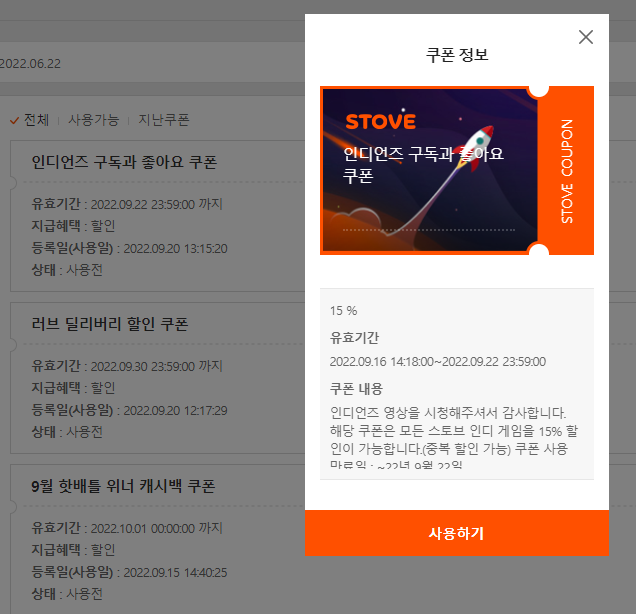
Task: Close the 쿠폰 정보 dialog with X
Action: tap(586, 37)
